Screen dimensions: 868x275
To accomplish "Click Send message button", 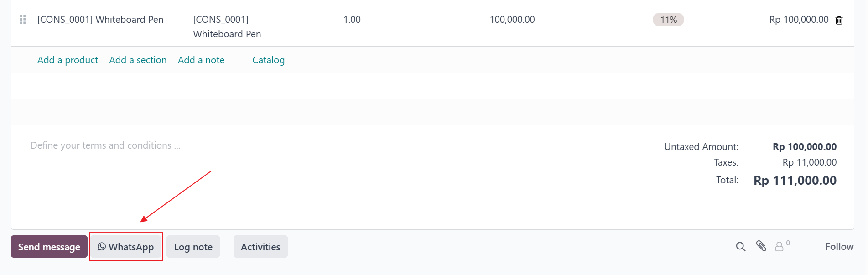I will [49, 247].
